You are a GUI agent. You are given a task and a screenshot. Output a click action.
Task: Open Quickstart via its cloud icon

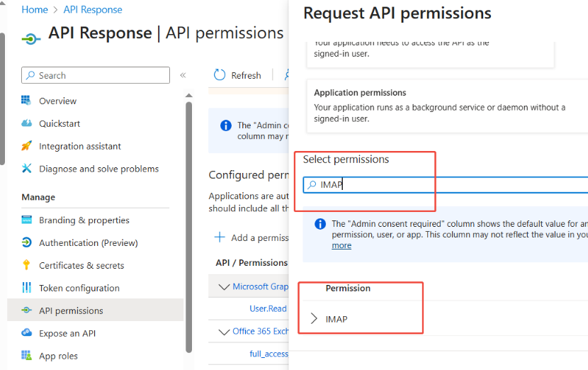click(x=27, y=123)
